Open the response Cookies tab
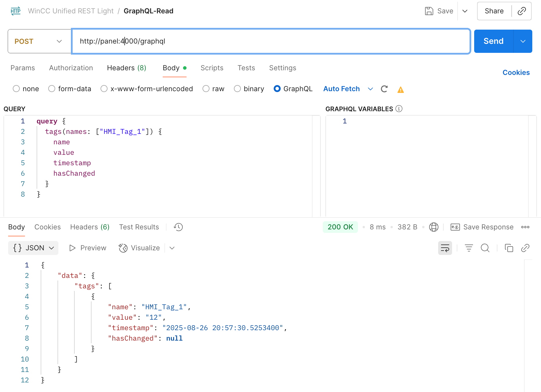 pos(48,227)
